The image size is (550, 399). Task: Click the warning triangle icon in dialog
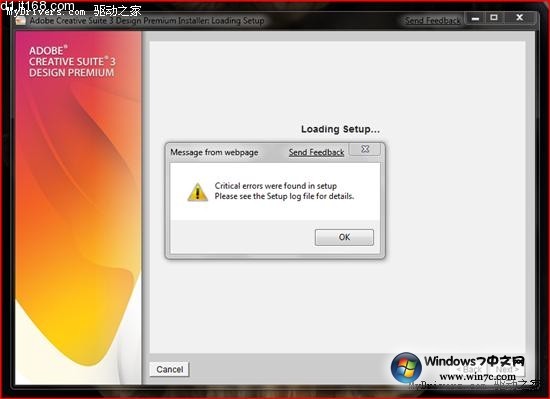click(197, 192)
